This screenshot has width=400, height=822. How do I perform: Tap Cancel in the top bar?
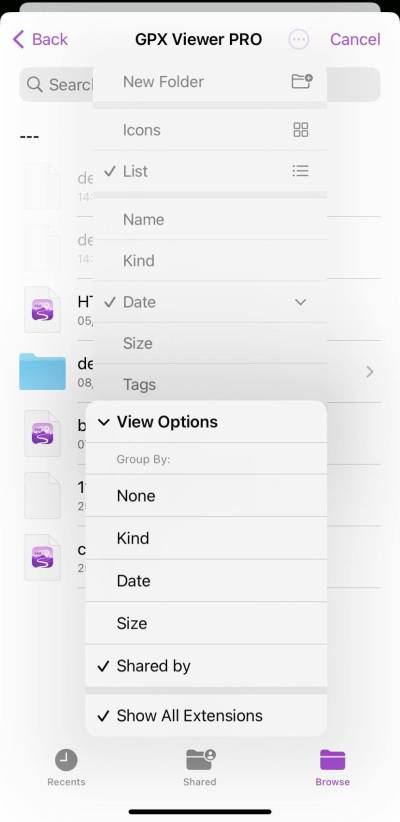tap(355, 39)
